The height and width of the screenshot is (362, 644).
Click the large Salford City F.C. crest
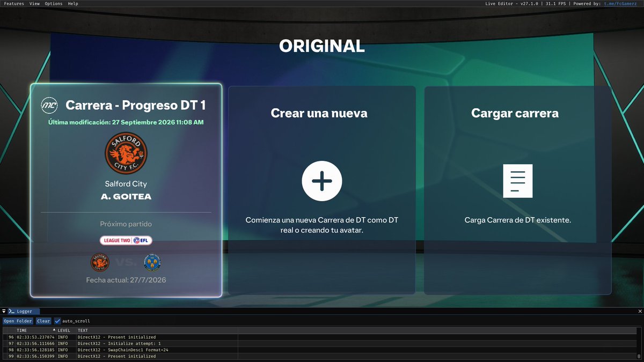pyautogui.click(x=126, y=153)
